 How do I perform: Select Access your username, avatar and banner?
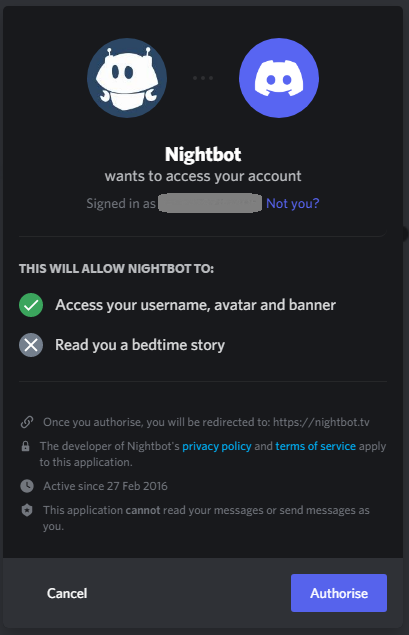(x=196, y=305)
